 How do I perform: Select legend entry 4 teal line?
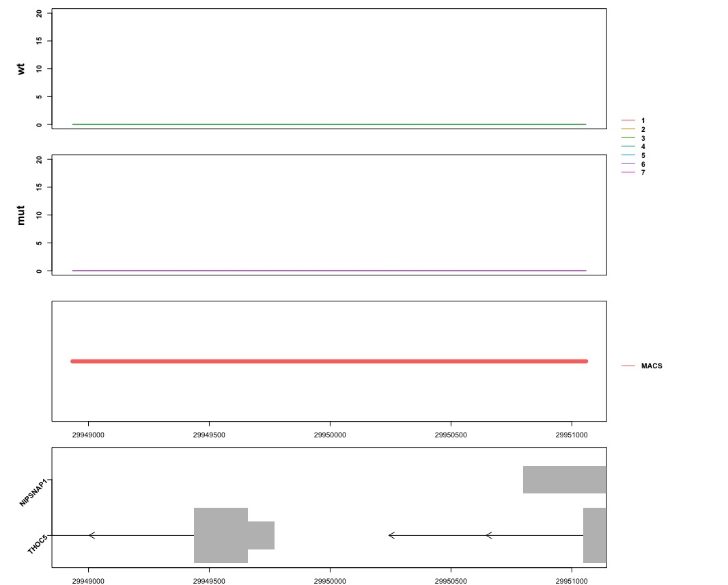630,146
